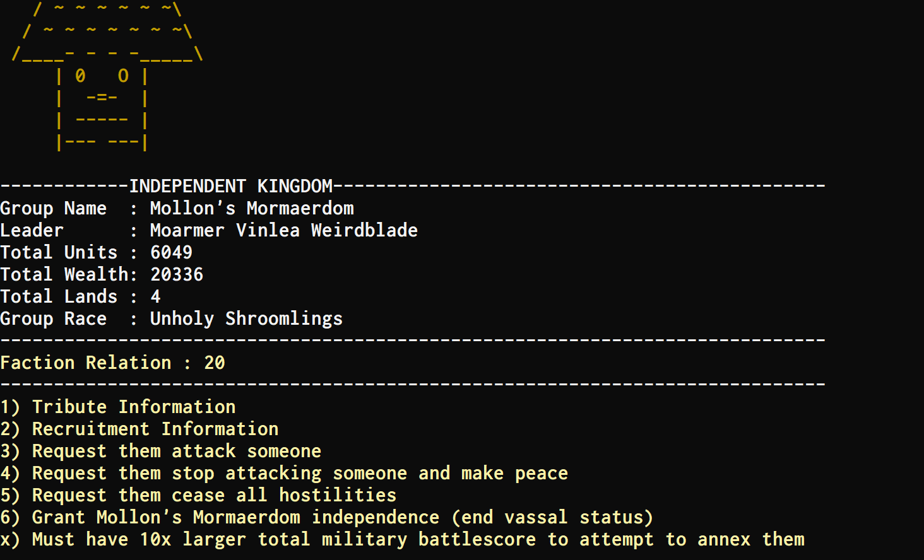Click the ASCII mushroom cap roof

[107, 30]
